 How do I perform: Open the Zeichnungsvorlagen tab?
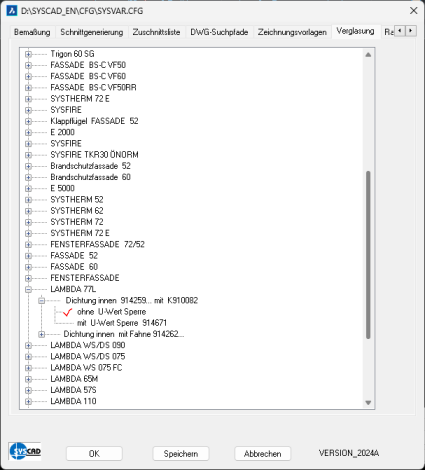pyautogui.click(x=292, y=32)
